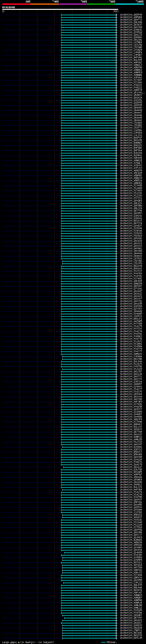The width and height of the screenshot is (146, 644).
Task: Click hit label UniRef100_B6SZ08
Action: 131,266
